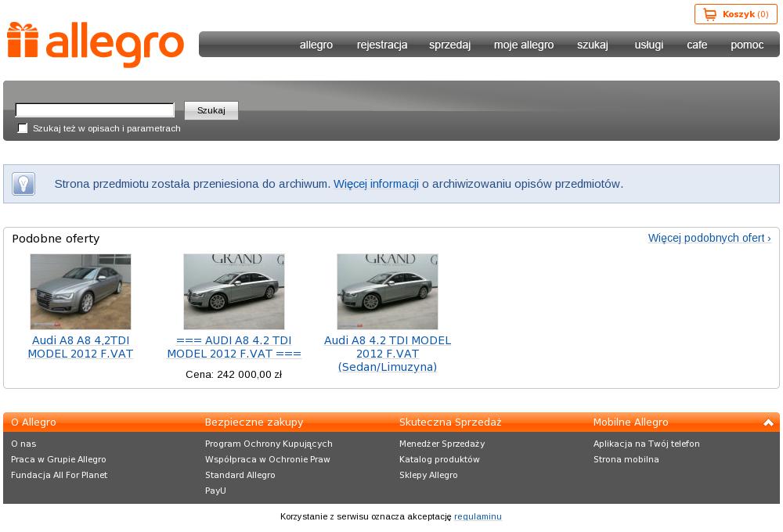The height and width of the screenshot is (532, 783).
Task: Click the regulaminu terms link
Action: click(478, 516)
